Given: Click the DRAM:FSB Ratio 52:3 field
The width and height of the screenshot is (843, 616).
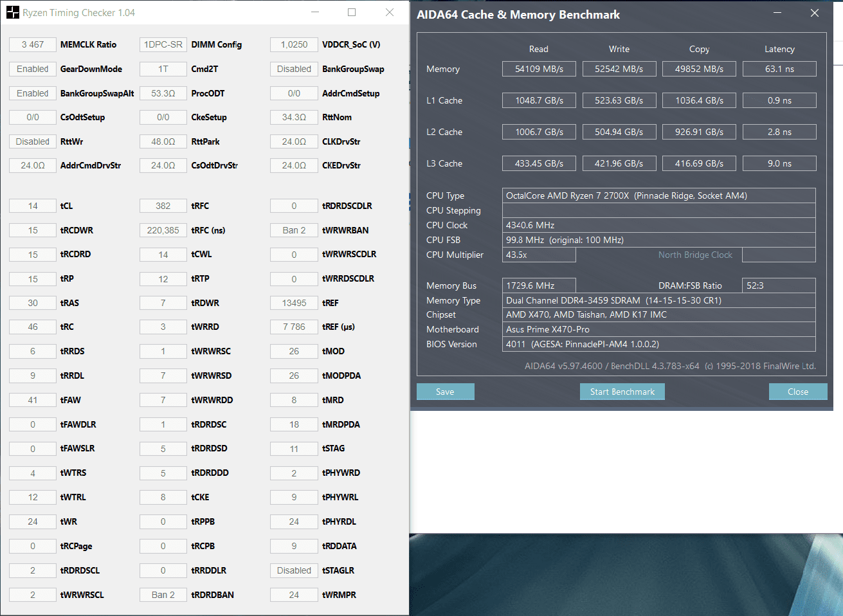Looking at the screenshot, I should [x=779, y=285].
